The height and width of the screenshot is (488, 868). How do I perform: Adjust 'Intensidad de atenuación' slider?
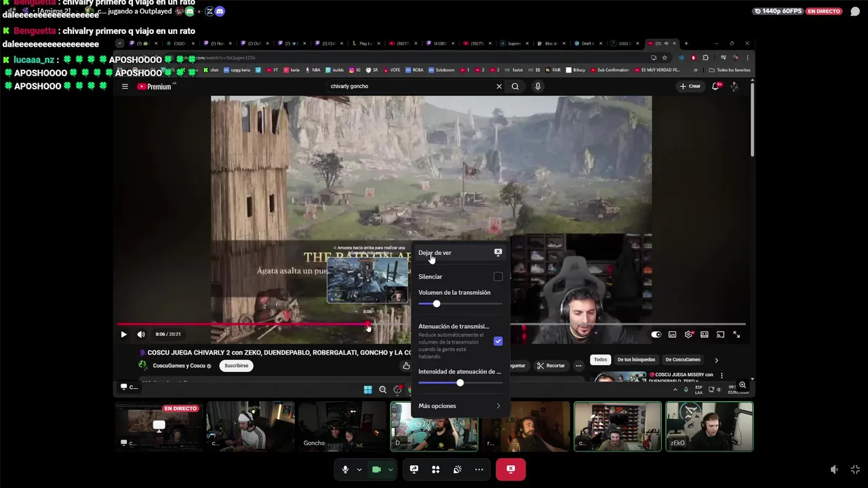point(460,383)
